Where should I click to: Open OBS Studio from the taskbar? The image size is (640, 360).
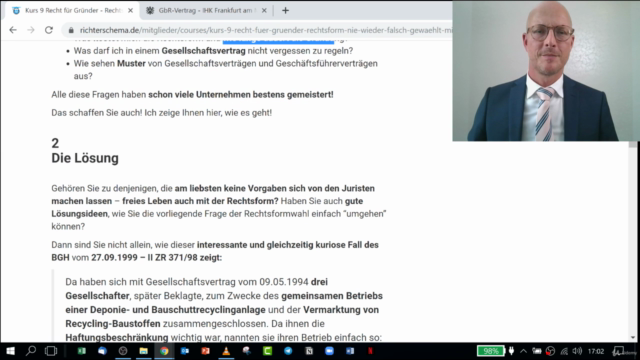pyautogui.click(x=123, y=351)
